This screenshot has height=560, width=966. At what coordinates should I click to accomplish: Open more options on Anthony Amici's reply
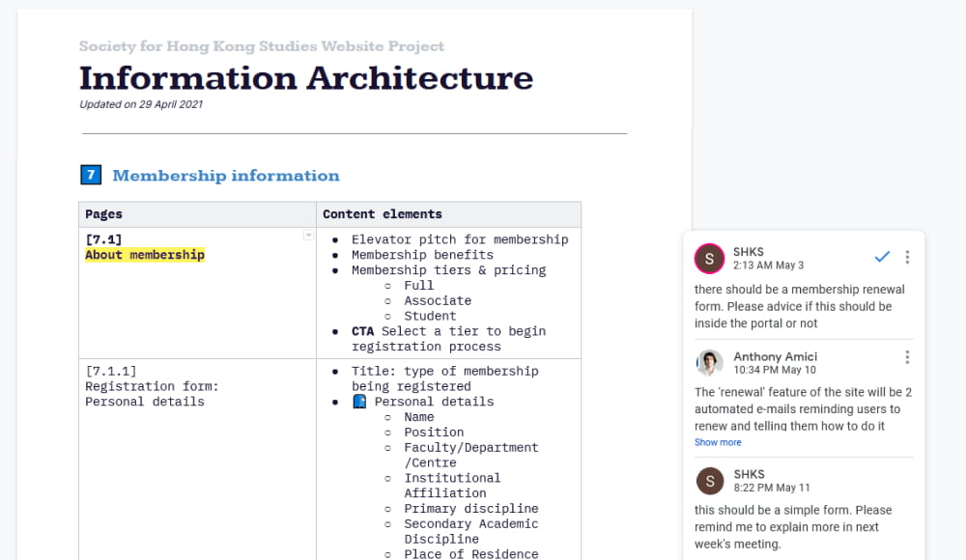pos(907,357)
